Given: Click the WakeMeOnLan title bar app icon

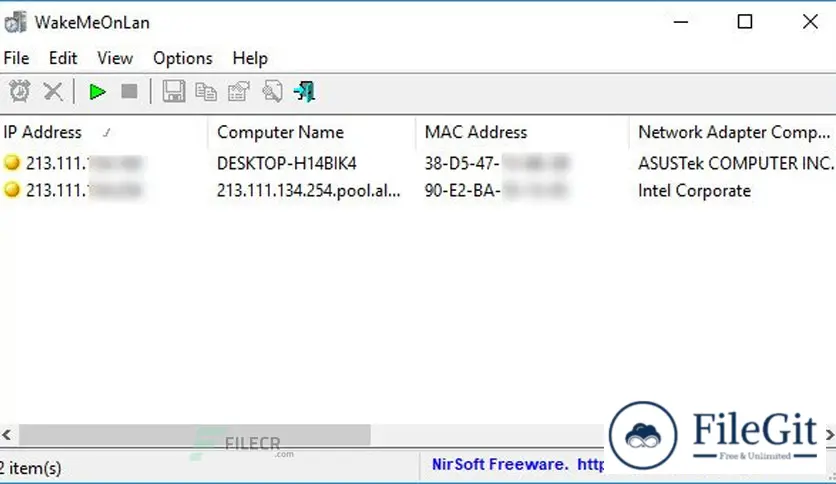Looking at the screenshot, I should 15,22.
